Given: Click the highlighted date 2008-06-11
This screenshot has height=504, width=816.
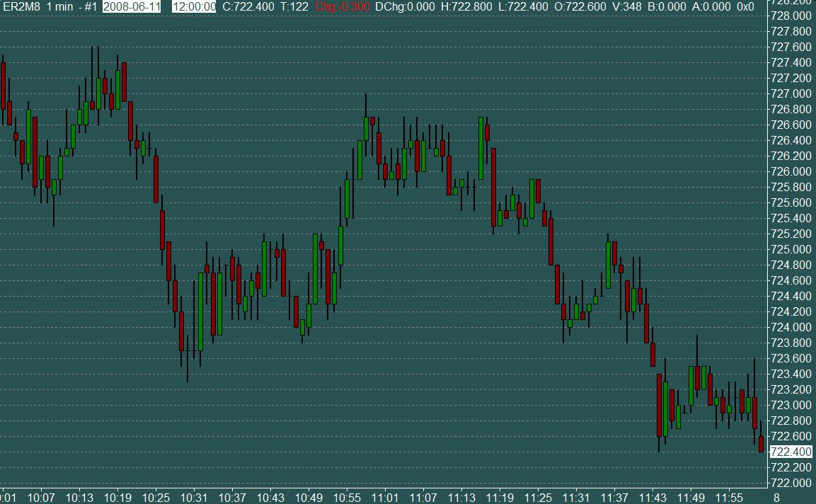Looking at the screenshot, I should [132, 7].
